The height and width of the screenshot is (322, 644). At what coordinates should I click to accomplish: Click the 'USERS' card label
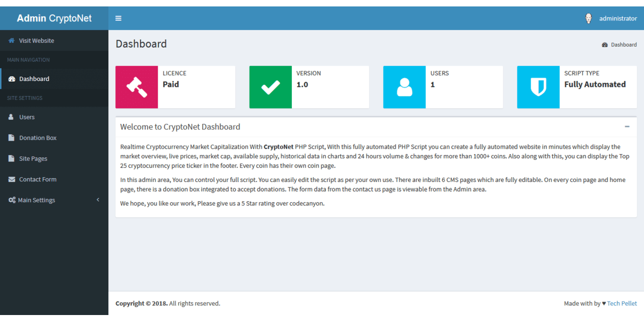click(440, 74)
